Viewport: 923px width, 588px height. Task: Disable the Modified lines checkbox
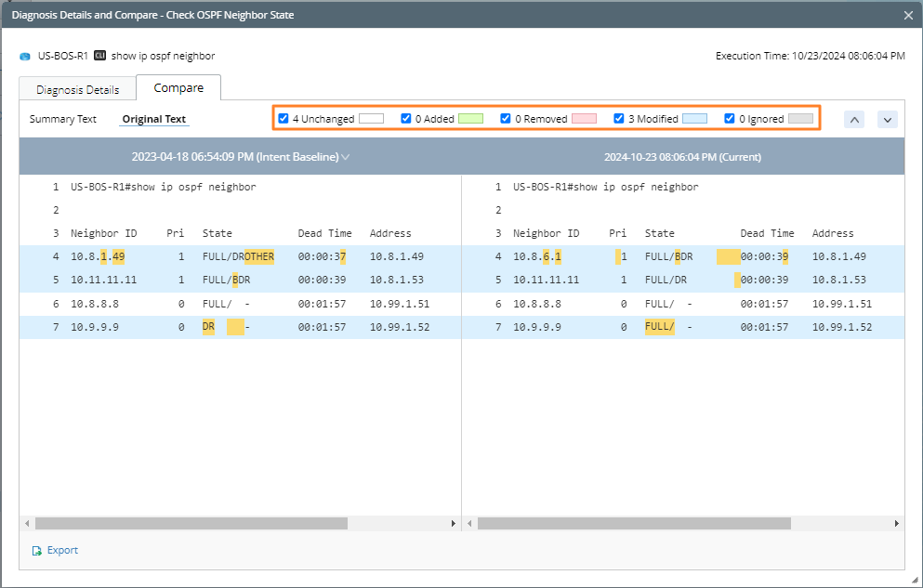619,119
